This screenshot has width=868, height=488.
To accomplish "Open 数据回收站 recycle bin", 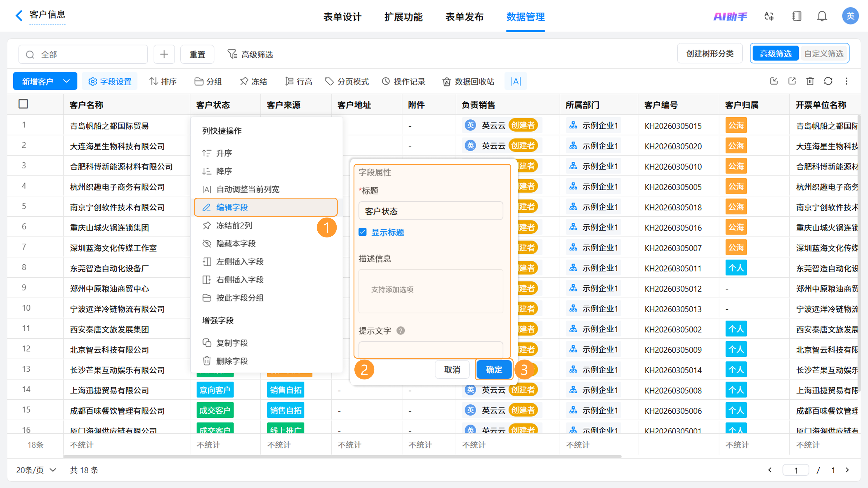I will click(x=468, y=81).
